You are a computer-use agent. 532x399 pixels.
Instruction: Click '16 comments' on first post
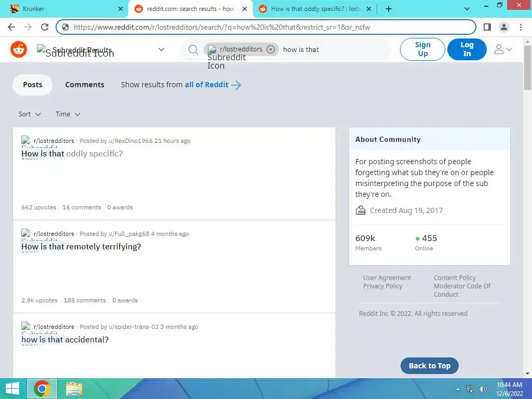coord(82,207)
